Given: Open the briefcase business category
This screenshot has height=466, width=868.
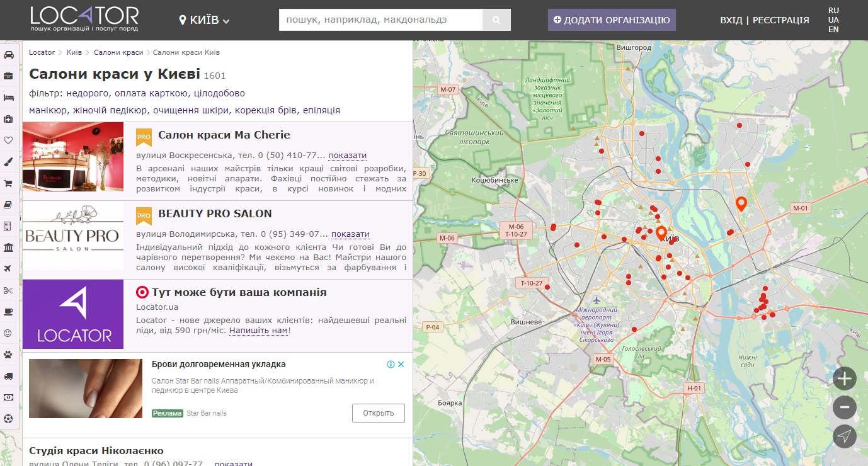Looking at the screenshot, I should pos(8,76).
